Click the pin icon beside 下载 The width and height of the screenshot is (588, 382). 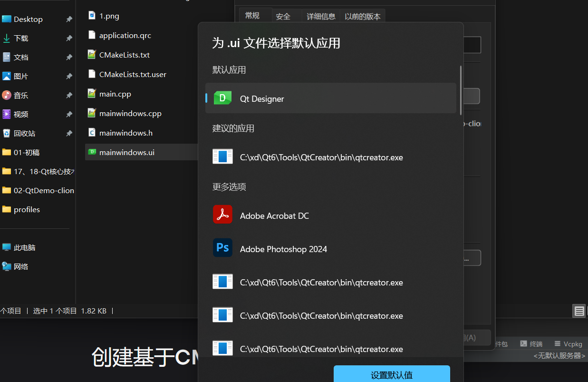pyautogui.click(x=69, y=38)
